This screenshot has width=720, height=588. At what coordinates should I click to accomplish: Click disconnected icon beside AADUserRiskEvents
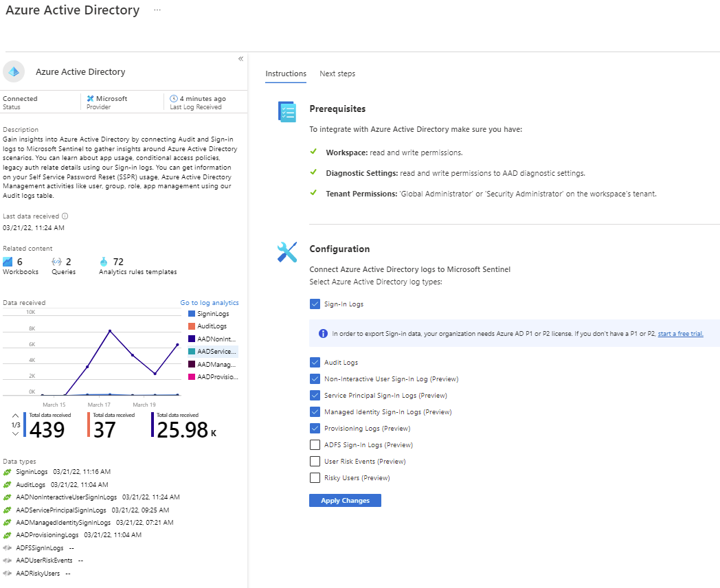click(x=7, y=561)
